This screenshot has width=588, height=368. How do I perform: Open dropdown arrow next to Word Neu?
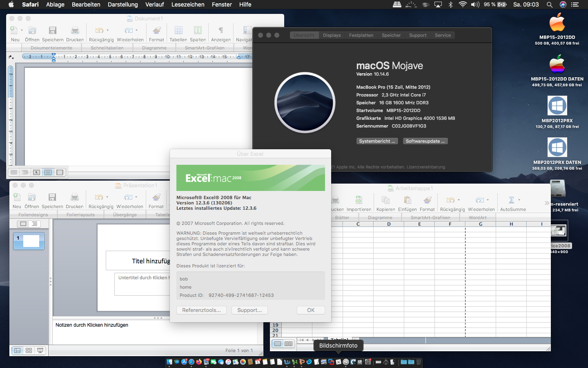coord(22,30)
